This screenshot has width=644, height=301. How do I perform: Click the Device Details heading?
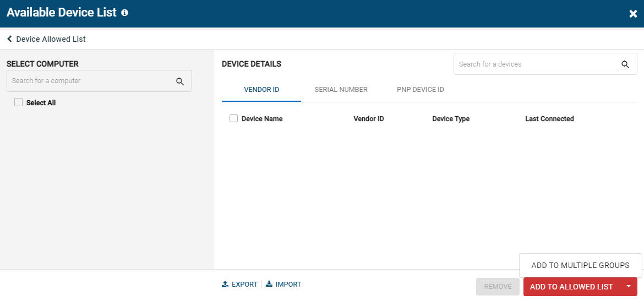point(252,64)
